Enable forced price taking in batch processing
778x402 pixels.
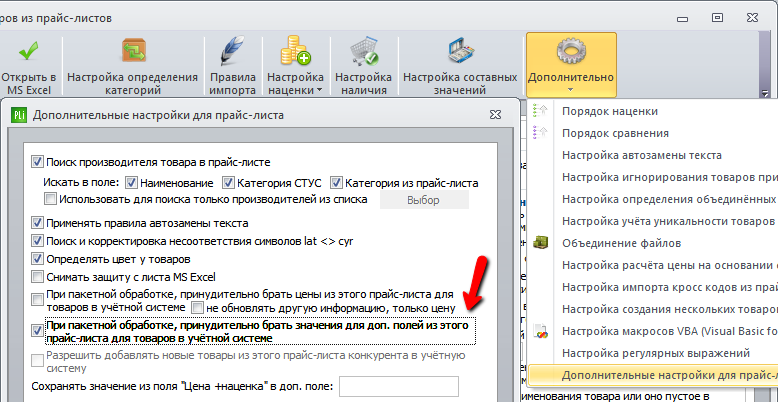(x=37, y=299)
